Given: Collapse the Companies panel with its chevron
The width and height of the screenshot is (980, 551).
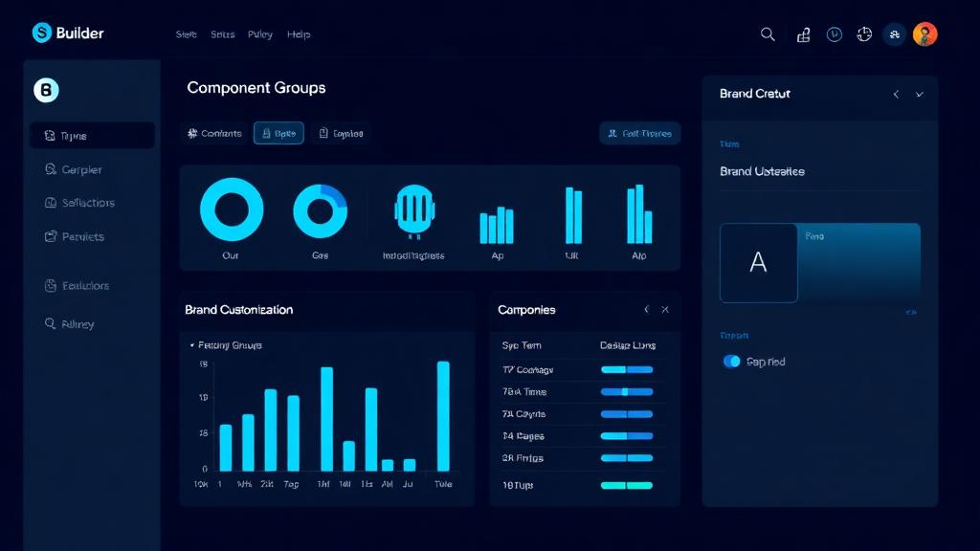Looking at the screenshot, I should (x=646, y=310).
